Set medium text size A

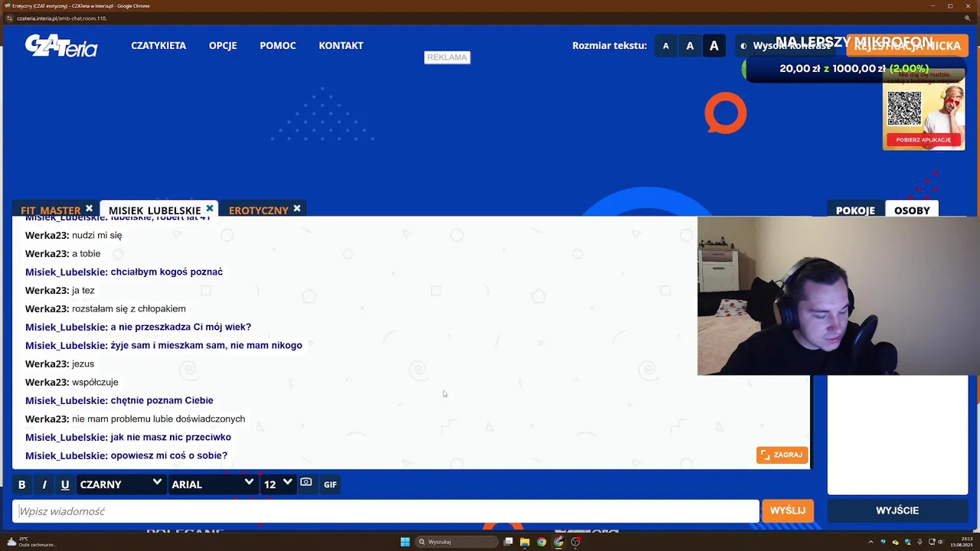tap(690, 46)
